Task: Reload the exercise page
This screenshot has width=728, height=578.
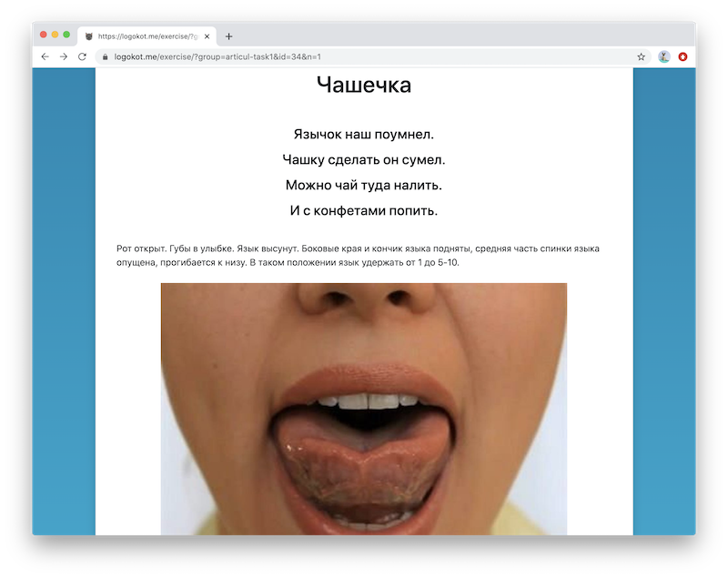Action: [x=83, y=56]
